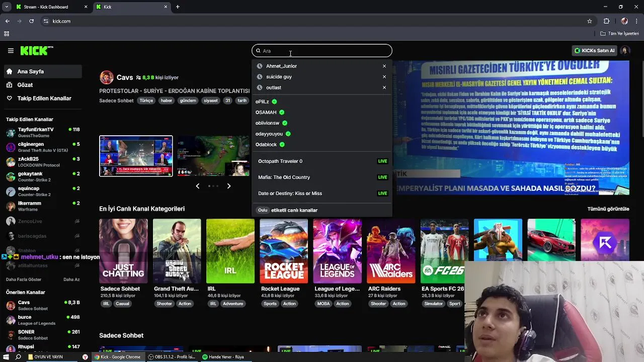Open Grand Theft Auto category card

pyautogui.click(x=177, y=251)
